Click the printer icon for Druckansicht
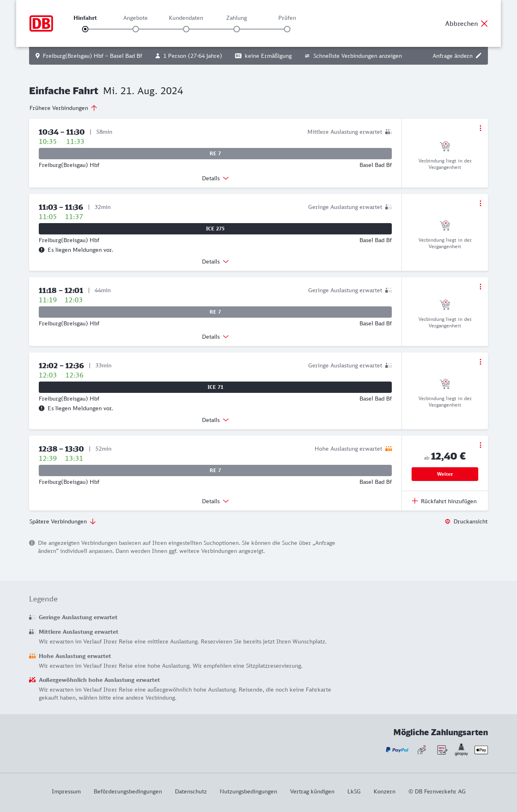517x812 pixels. (x=448, y=521)
